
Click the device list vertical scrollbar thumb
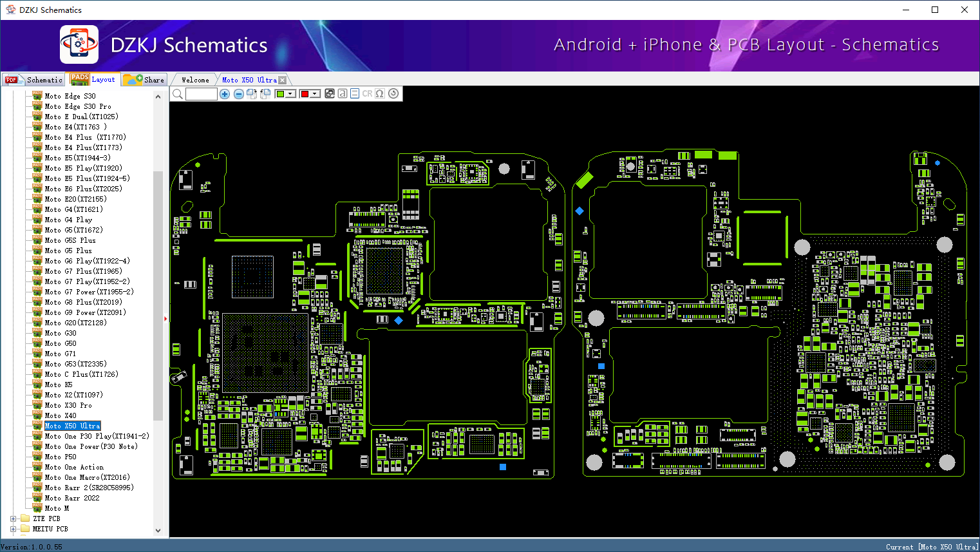[158, 296]
